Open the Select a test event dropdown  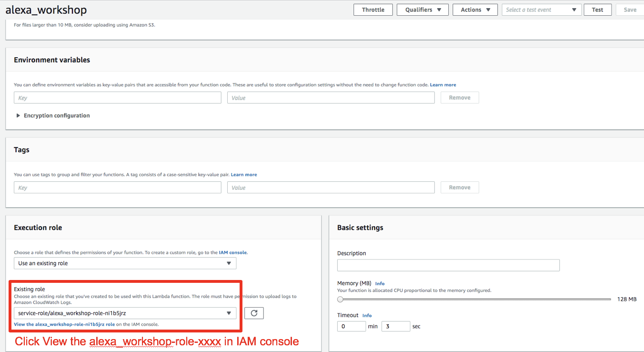(x=542, y=10)
